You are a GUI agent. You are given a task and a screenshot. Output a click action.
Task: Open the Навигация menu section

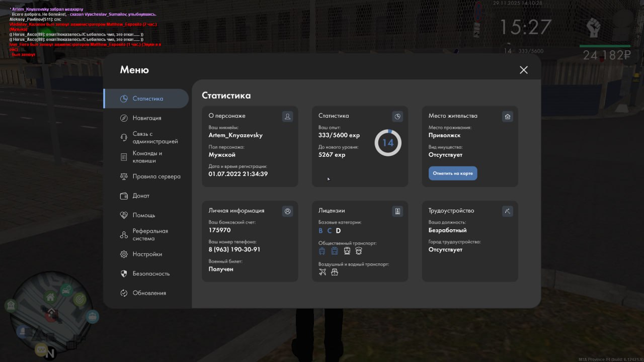146,118
